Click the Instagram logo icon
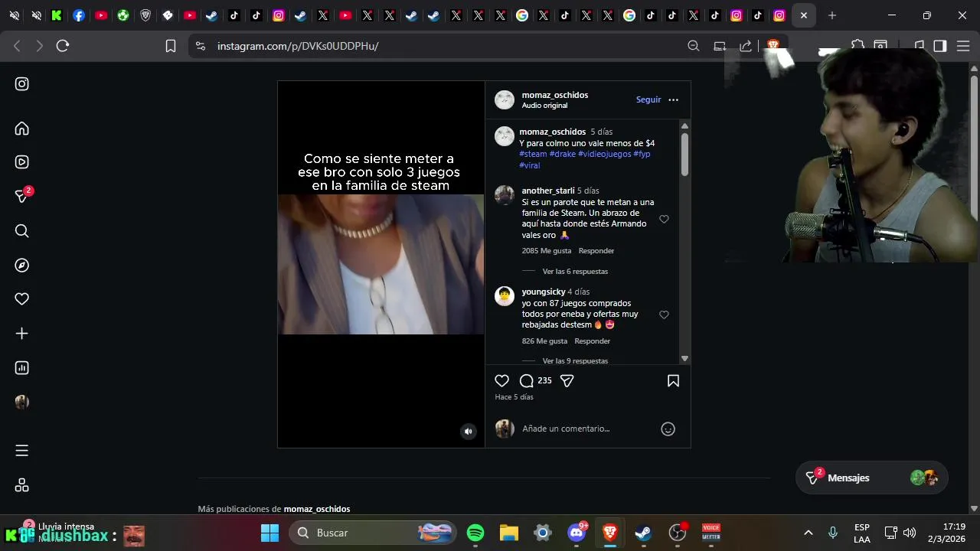Viewport: 980px width, 551px height. [22, 84]
